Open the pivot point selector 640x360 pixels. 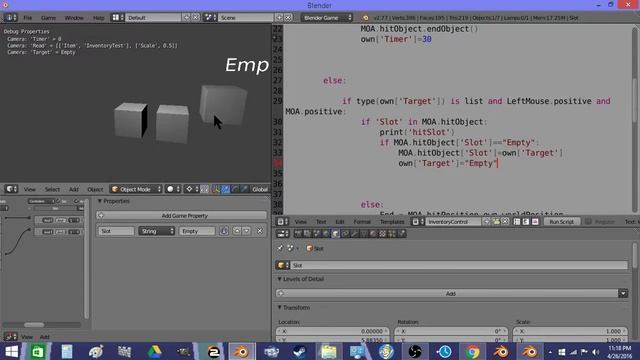192,189
